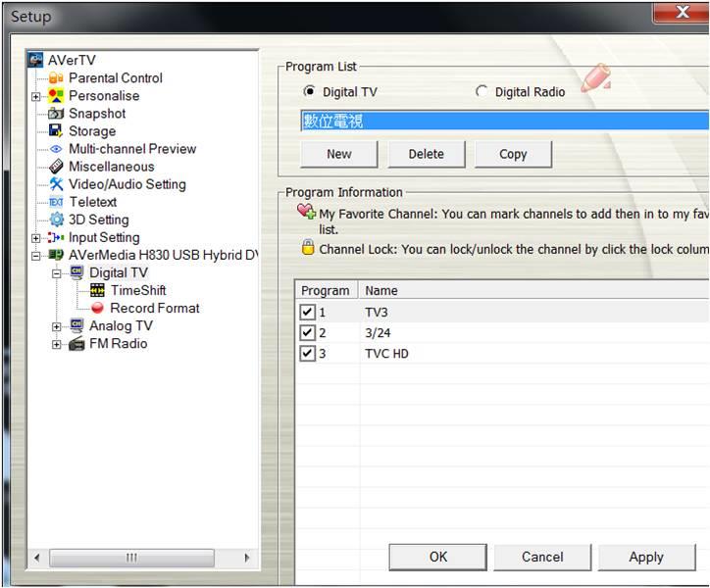Select Video/Audio Setting in tree
710x588 pixels.
(x=127, y=184)
